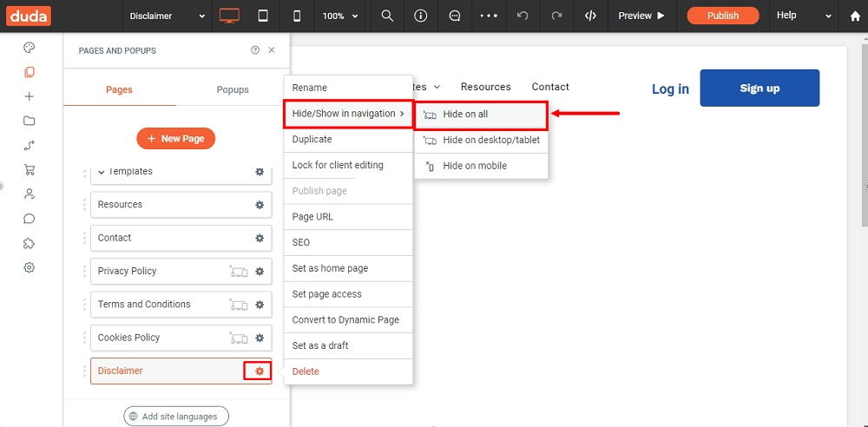Screen dimensions: 868x427
Task: Choose Rename from context menu
Action: point(348,88)
